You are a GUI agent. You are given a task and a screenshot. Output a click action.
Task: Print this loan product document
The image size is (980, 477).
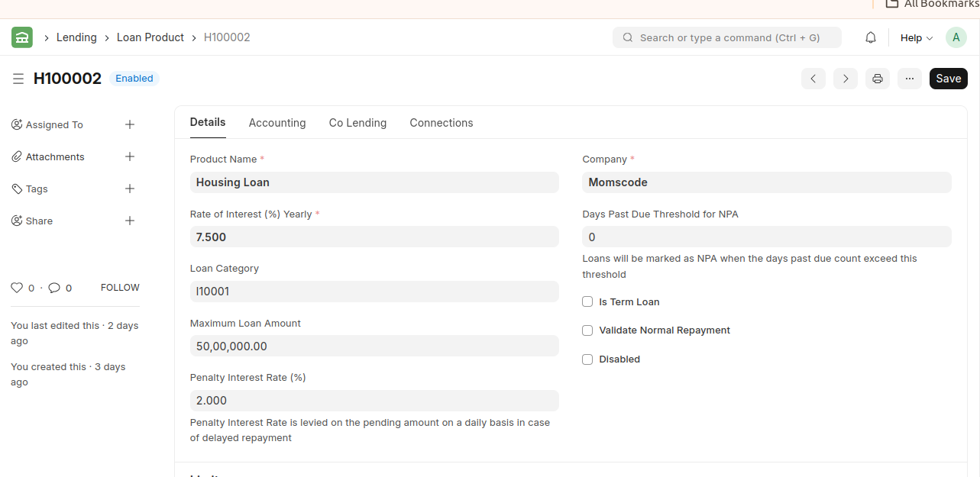[878, 79]
